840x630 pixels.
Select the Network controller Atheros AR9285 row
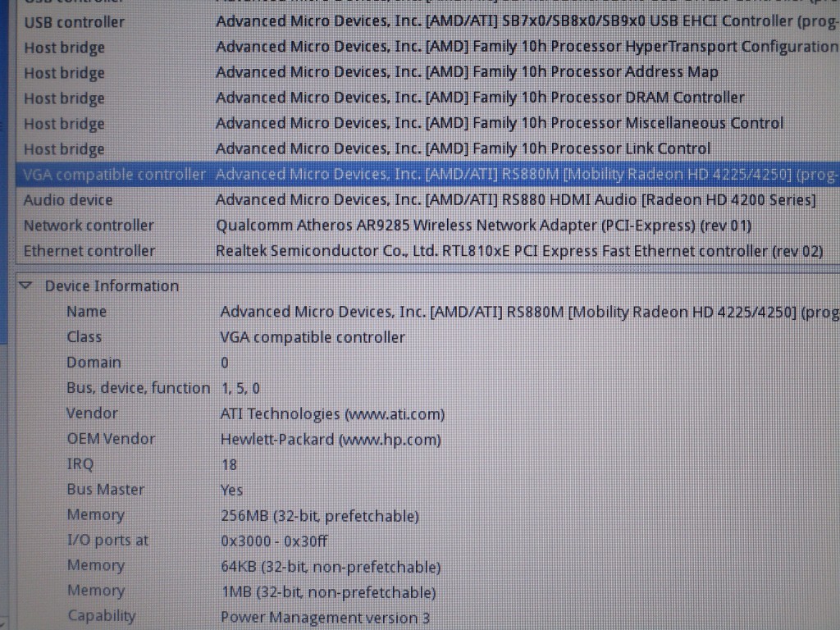[427, 225]
